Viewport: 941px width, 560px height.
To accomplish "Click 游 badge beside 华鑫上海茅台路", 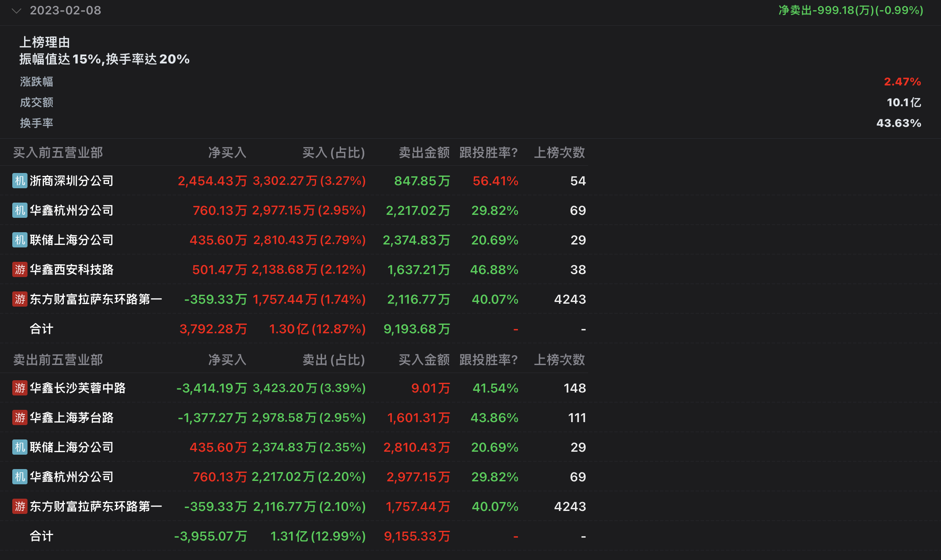I will pos(20,417).
